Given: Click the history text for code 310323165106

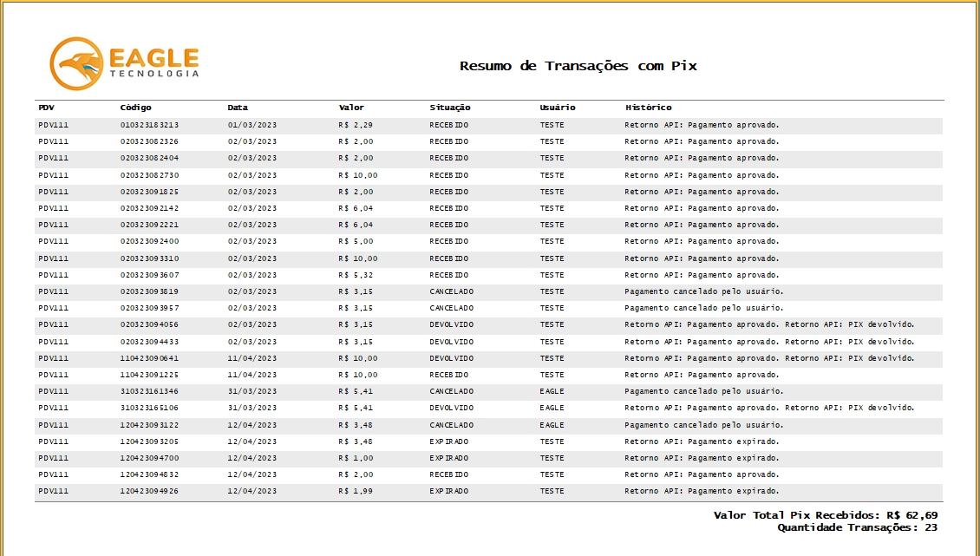Looking at the screenshot, I should [769, 408].
